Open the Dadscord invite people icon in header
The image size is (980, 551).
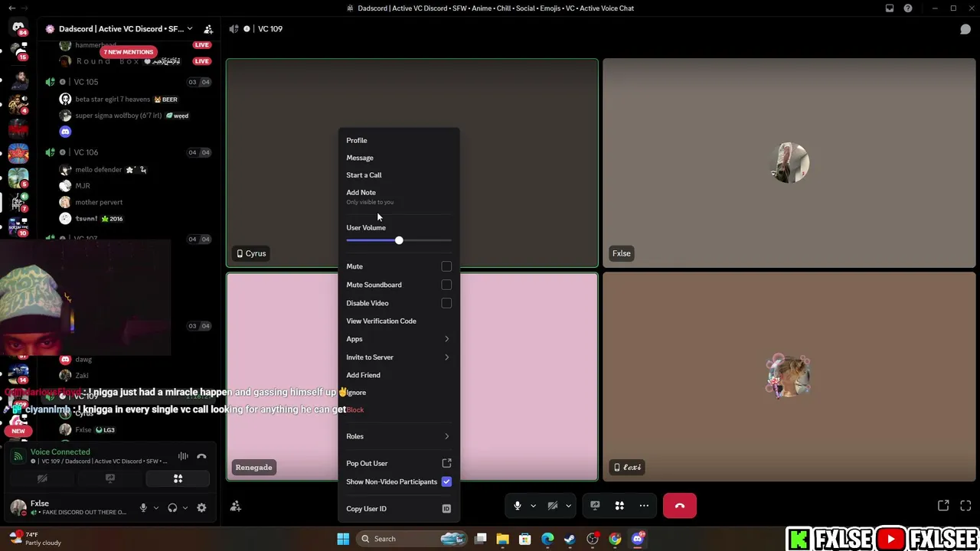click(207, 29)
